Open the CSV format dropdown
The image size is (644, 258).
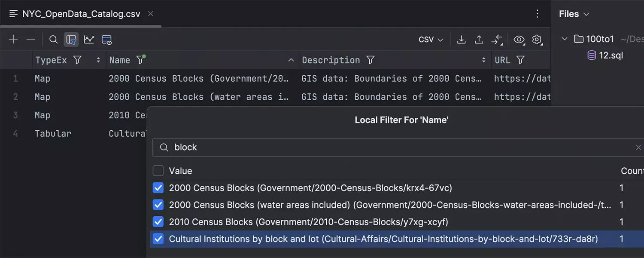pos(431,40)
